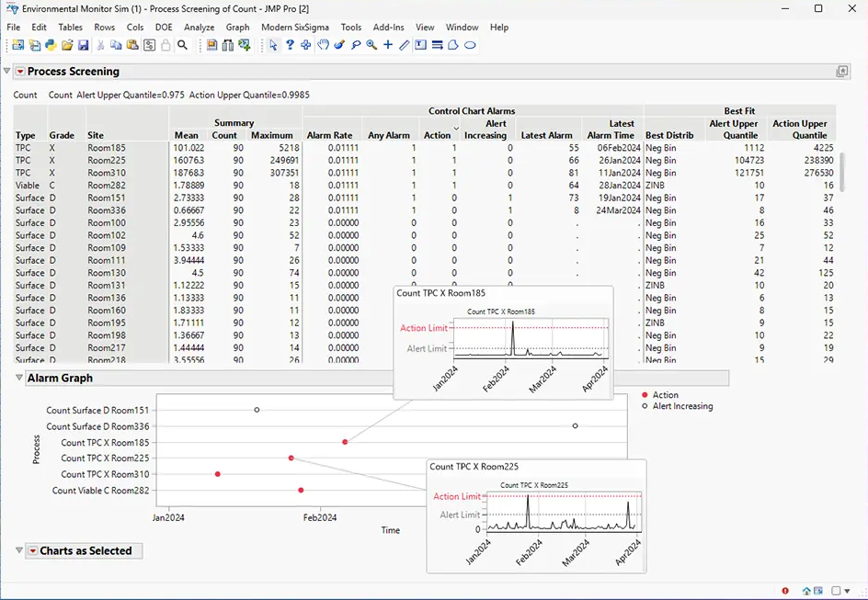Click open circle marker for Surface D Room151

(x=257, y=410)
